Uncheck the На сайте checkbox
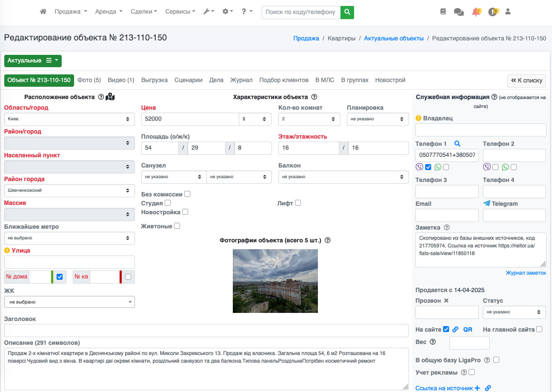The width and height of the screenshot is (552, 392). [446, 329]
